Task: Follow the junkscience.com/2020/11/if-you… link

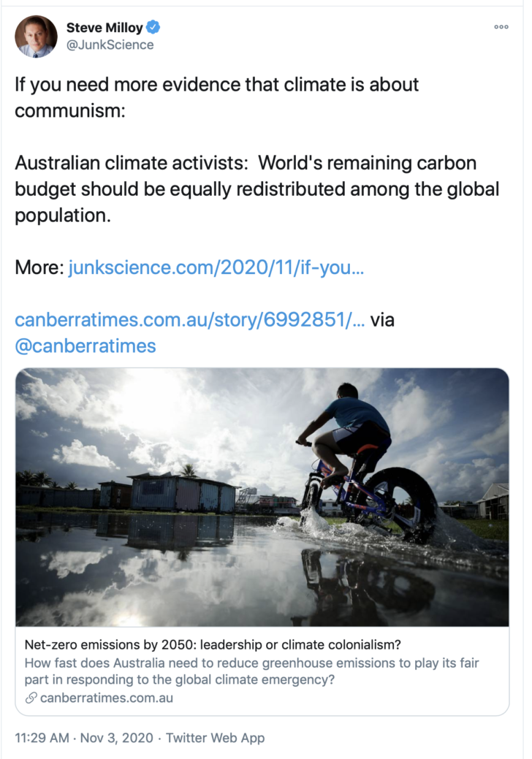Action: [216, 267]
